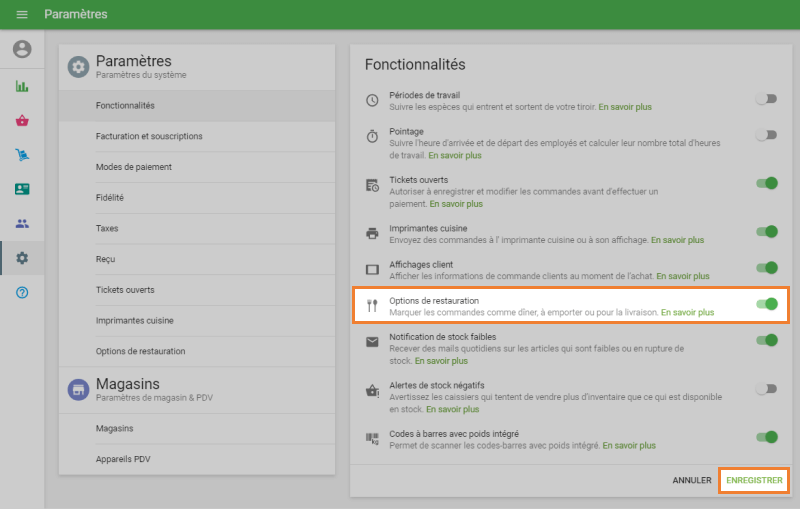
Task: Toggle the Options de restauration switch
Action: (x=767, y=304)
